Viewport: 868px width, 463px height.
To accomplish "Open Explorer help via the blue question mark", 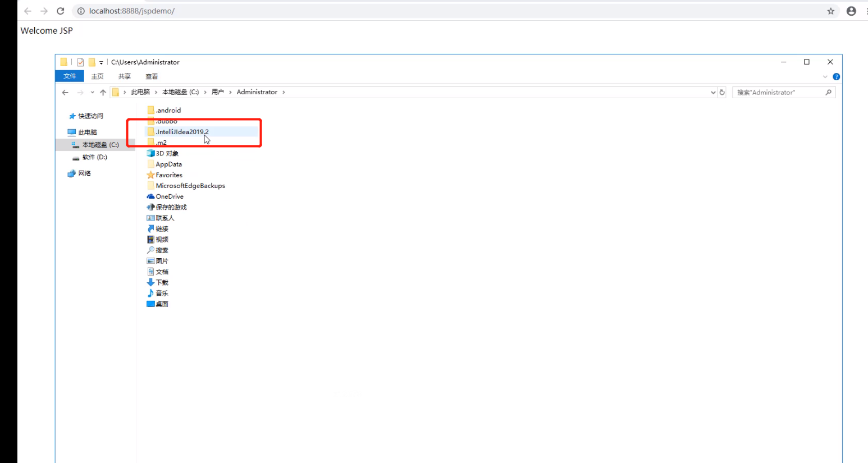I will 836,77.
